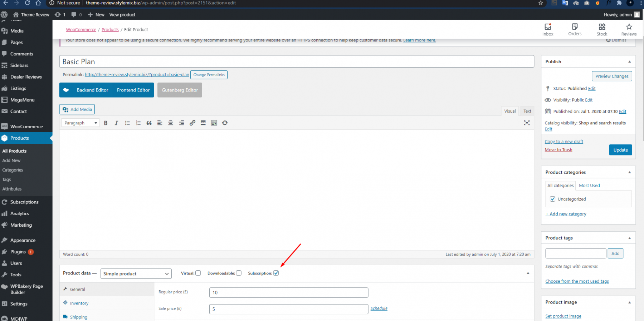This screenshot has height=321, width=644.
Task: Switch to the Text editor tab
Action: coord(527,111)
